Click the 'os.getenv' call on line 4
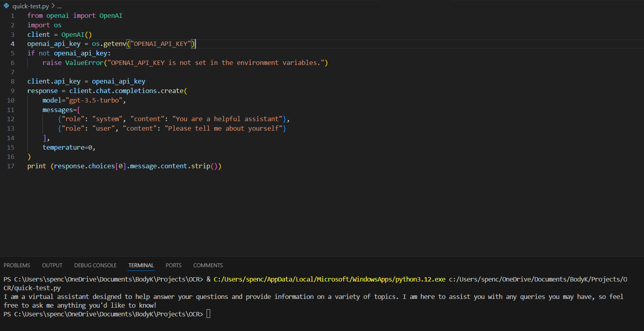644x331 pixels. click(109, 44)
